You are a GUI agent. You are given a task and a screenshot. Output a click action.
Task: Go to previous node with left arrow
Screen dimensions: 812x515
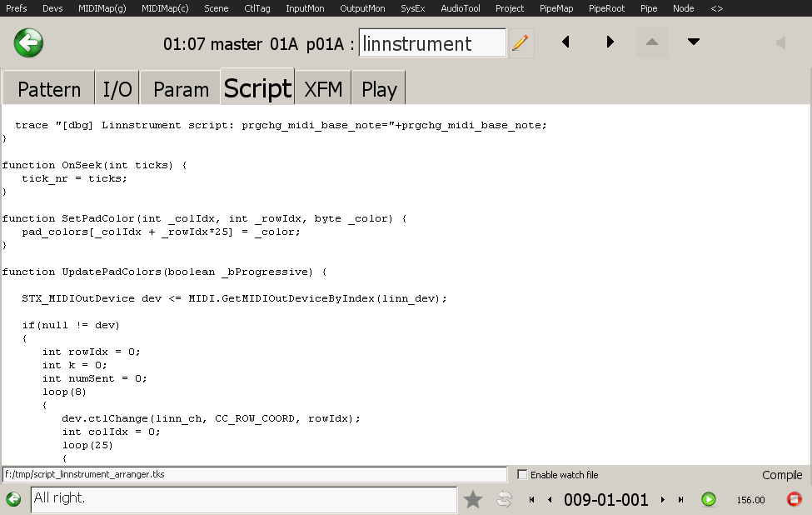566,42
